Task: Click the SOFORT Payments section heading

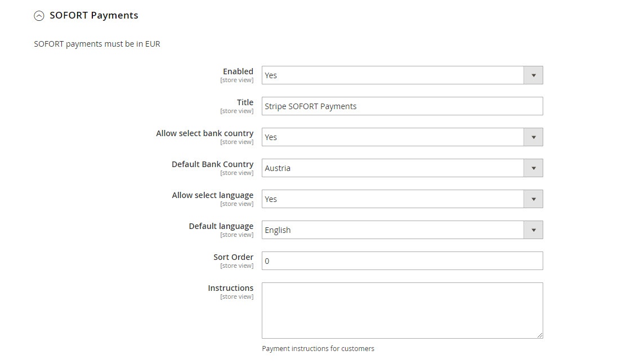Action: [x=94, y=15]
